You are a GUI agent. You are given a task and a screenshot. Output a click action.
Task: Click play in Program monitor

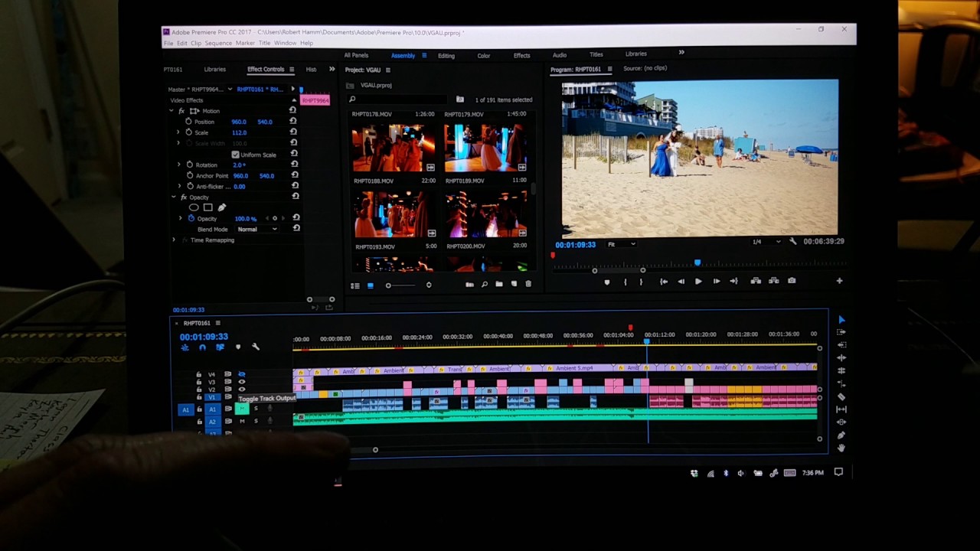(x=698, y=282)
